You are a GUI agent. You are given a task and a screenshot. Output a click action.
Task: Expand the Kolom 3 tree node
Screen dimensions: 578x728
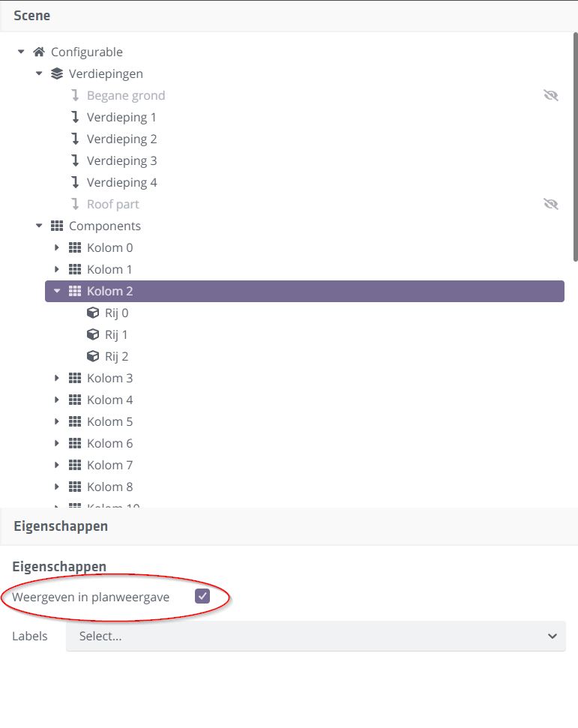pos(57,378)
